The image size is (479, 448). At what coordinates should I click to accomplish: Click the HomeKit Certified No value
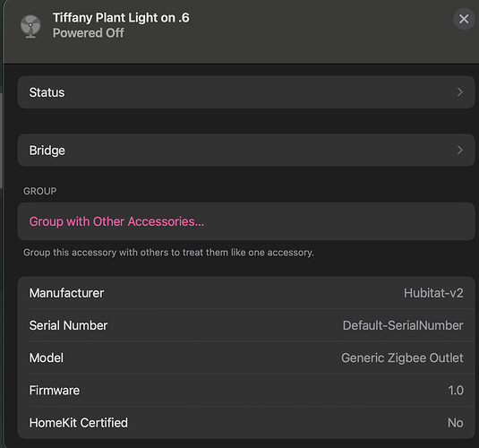coord(456,423)
